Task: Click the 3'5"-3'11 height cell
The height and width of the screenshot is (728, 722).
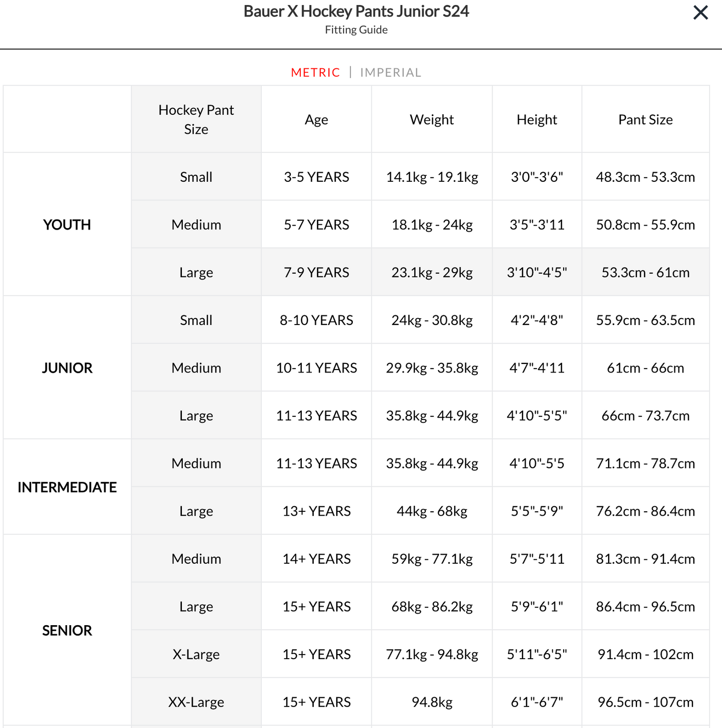Action: click(537, 225)
